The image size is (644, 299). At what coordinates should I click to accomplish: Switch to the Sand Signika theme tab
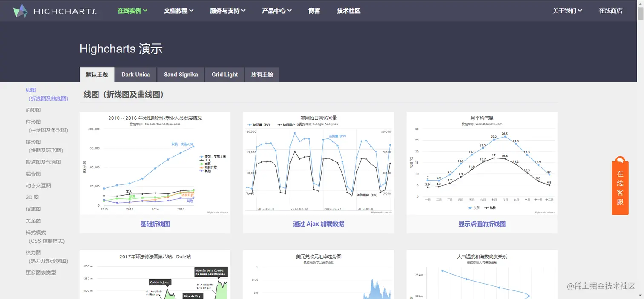[x=181, y=75]
